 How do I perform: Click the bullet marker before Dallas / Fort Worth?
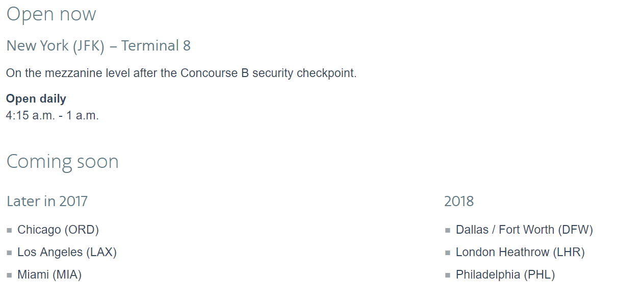(x=448, y=231)
